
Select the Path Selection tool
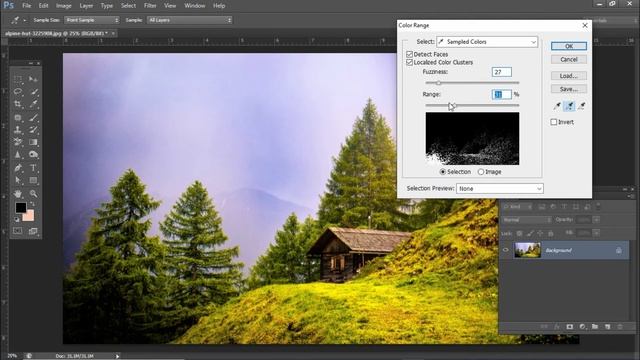coord(18,180)
